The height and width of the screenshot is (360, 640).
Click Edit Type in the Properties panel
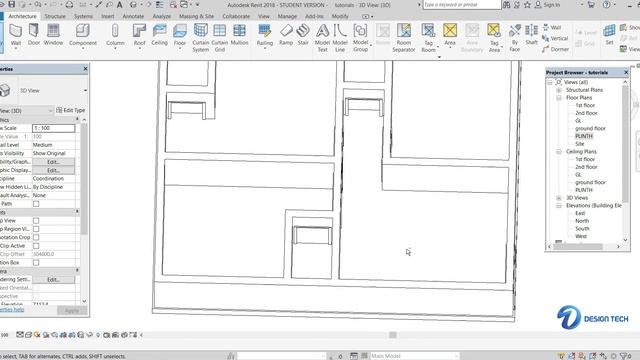(x=71, y=110)
